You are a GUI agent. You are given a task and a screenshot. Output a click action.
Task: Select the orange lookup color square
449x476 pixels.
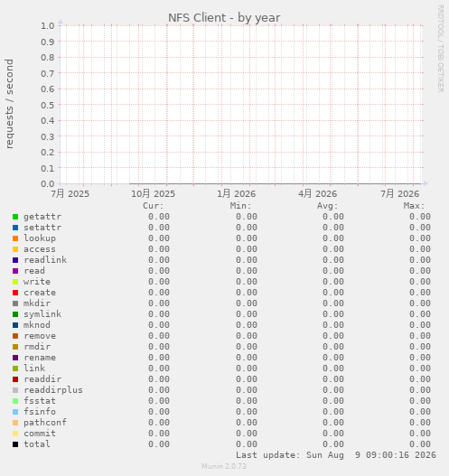(15, 238)
